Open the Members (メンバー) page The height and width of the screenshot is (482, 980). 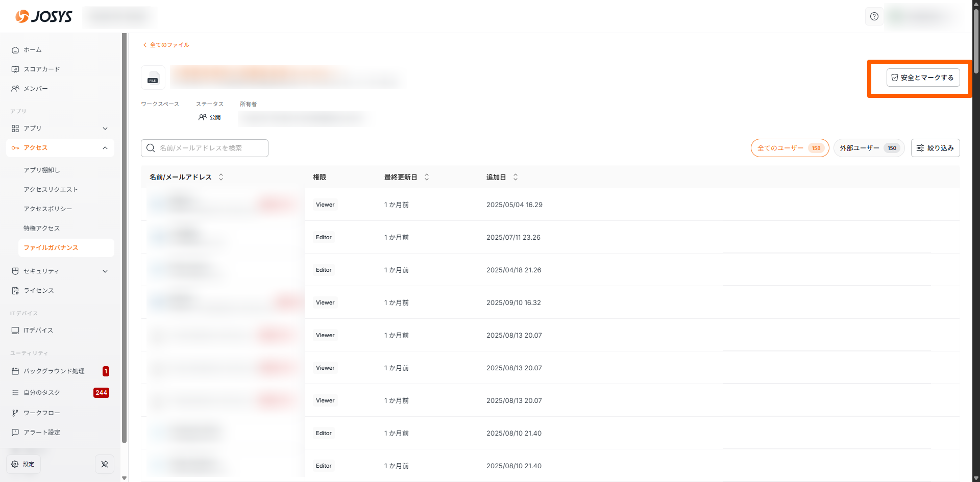[x=35, y=89]
